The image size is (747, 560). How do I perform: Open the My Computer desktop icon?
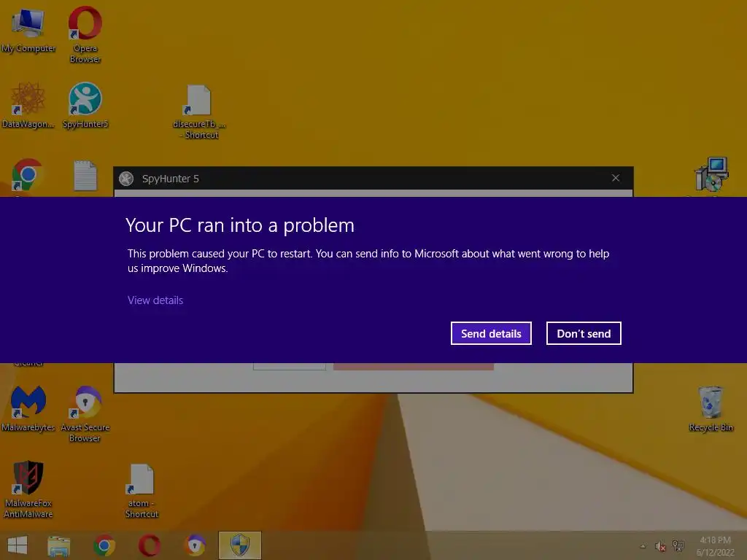(28, 29)
